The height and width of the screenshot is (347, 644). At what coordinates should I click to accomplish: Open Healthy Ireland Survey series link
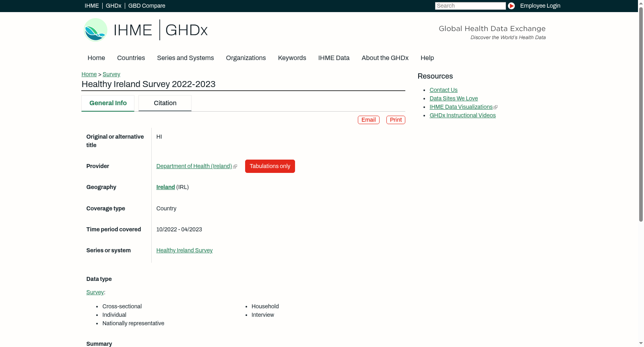click(x=184, y=250)
